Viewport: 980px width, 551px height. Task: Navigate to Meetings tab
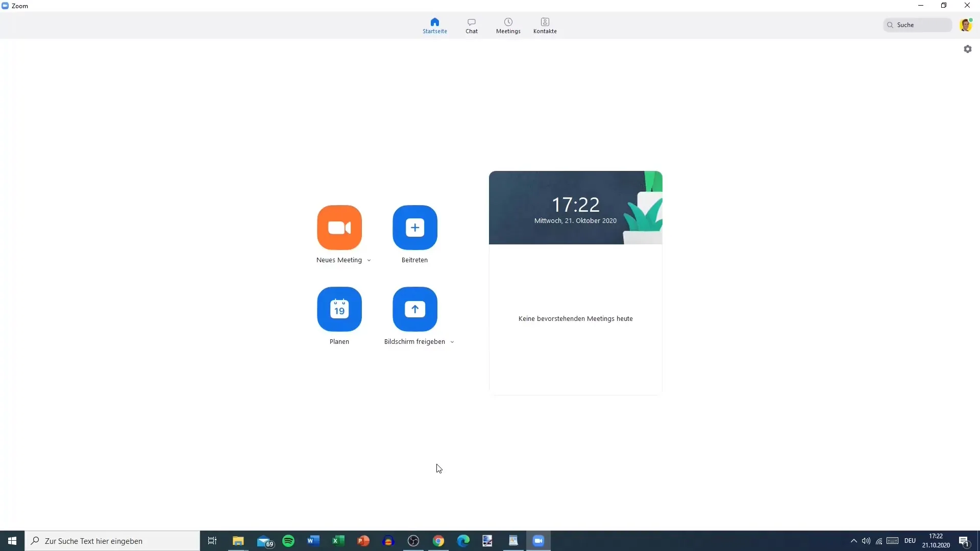click(508, 25)
